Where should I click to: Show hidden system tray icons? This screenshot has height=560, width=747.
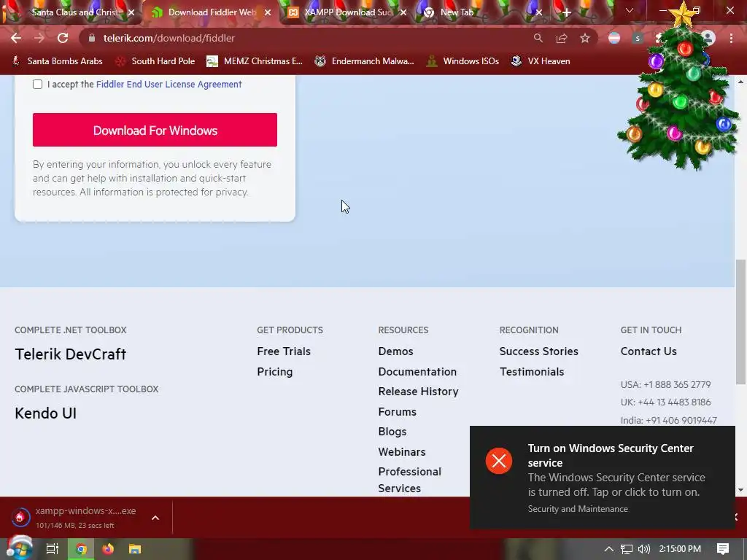[x=609, y=549]
